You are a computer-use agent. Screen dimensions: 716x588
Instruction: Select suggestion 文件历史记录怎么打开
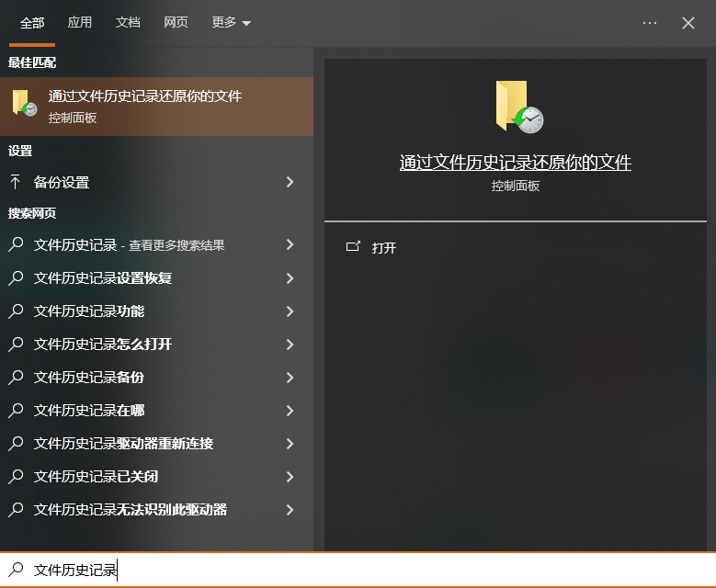156,345
